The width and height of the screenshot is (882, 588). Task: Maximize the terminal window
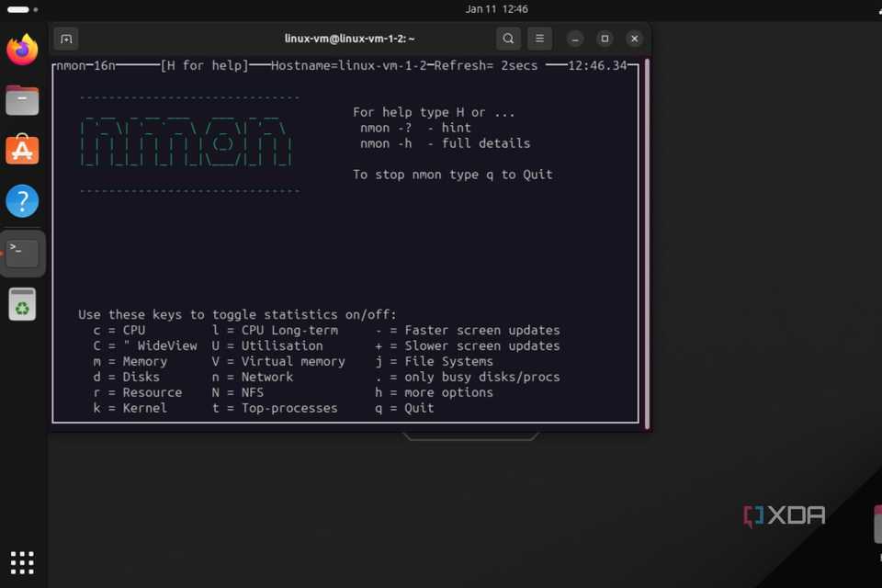point(605,39)
